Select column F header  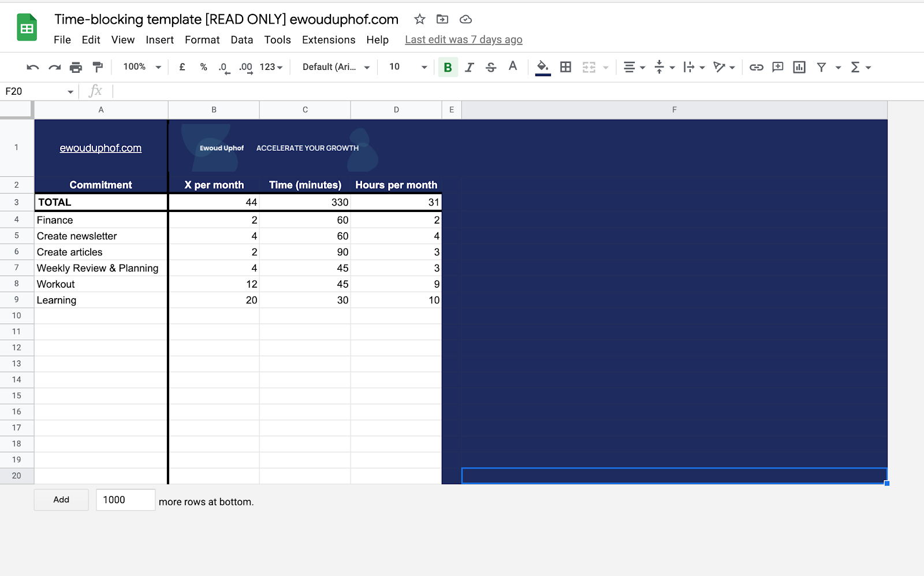click(x=674, y=110)
